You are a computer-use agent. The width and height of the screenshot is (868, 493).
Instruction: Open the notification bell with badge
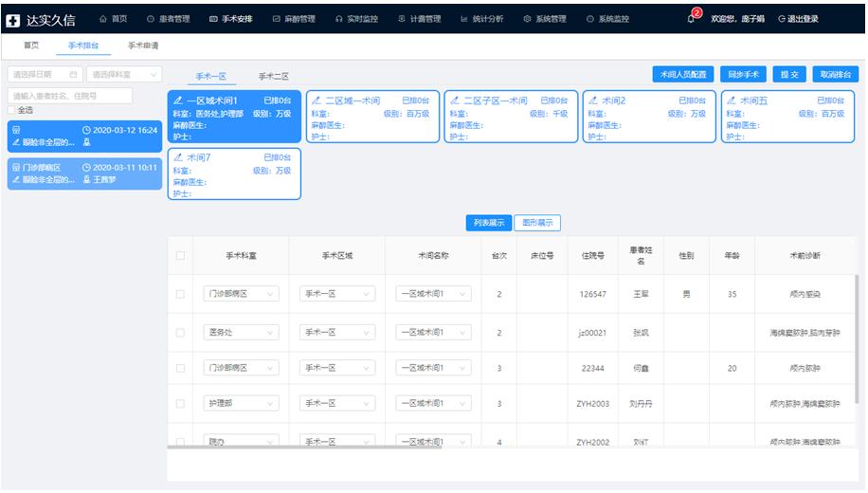[692, 19]
